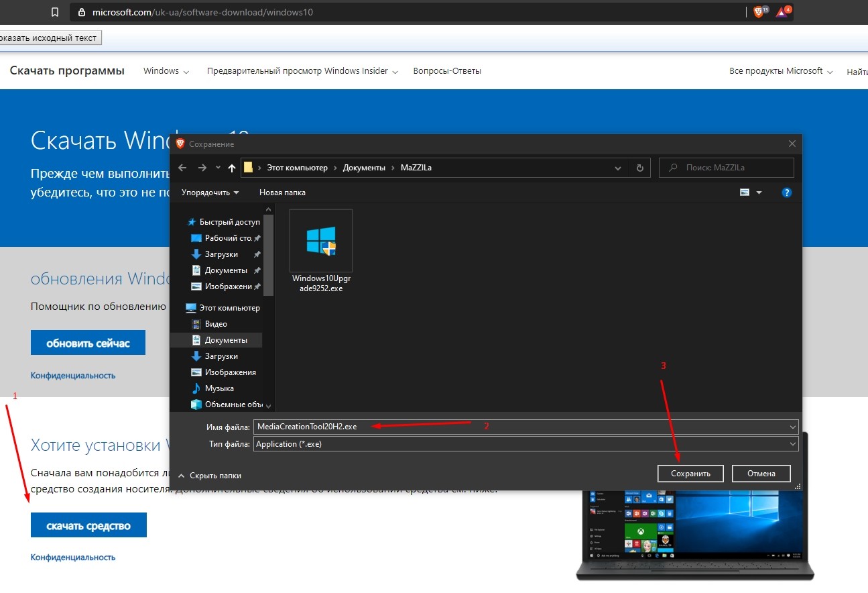Screen dimensions: 868x593
Task: Open Все продукты Microsoft dropdown
Action: [781, 71]
